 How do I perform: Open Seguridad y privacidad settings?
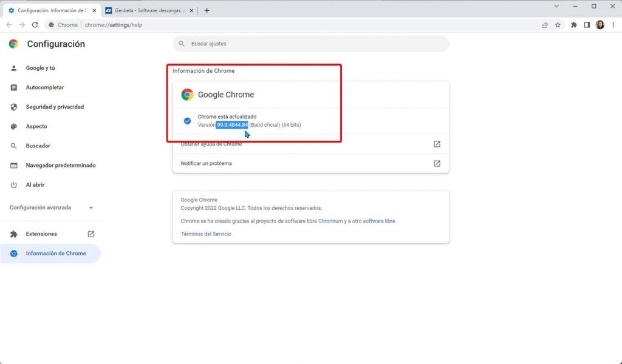pos(55,107)
